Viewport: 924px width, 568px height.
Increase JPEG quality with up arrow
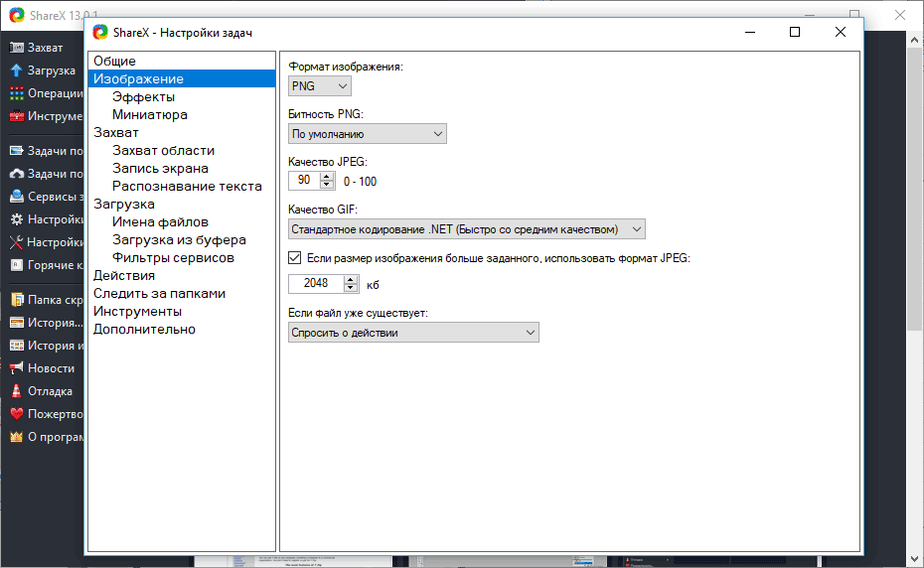point(327,176)
